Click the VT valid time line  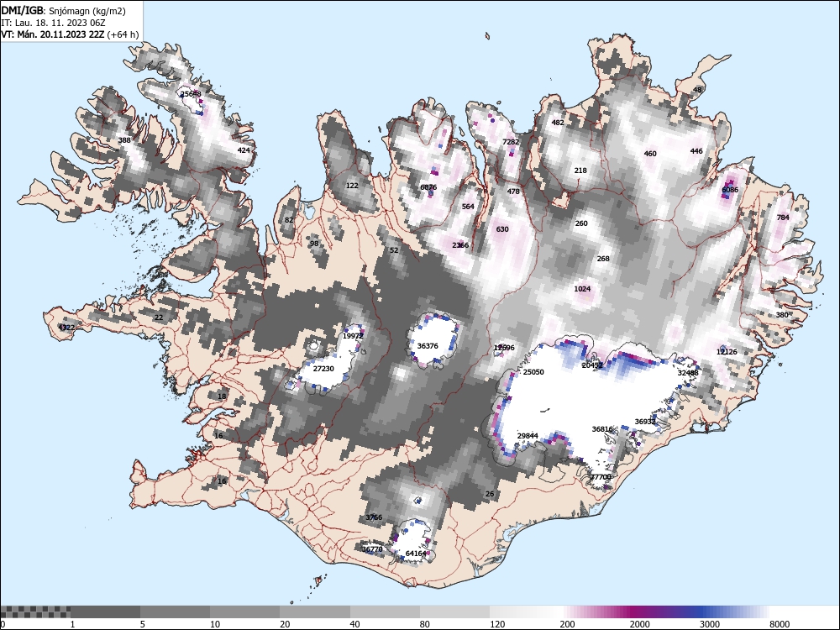(71, 34)
